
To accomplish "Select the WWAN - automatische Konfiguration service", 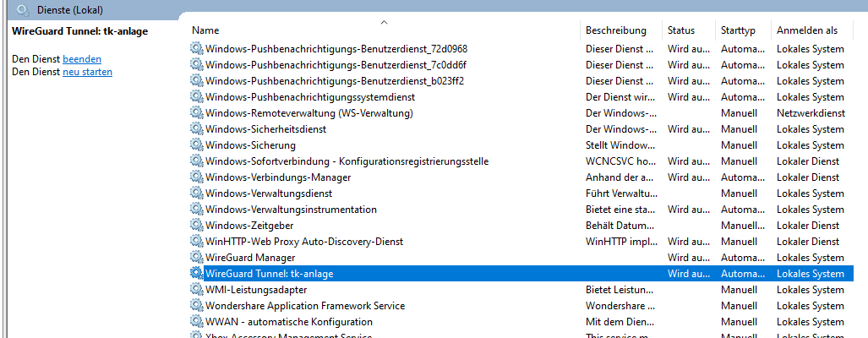I will click(x=288, y=322).
